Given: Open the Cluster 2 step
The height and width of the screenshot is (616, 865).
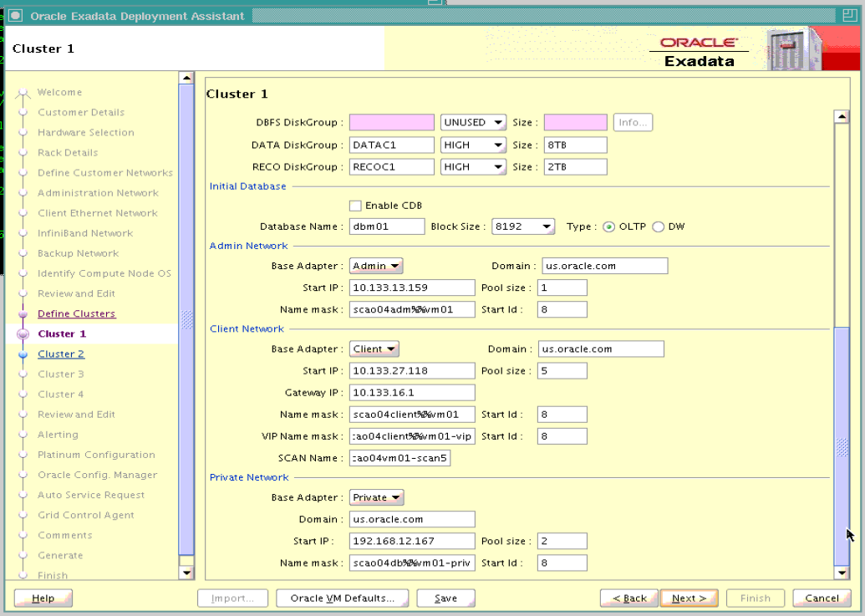Looking at the screenshot, I should [x=61, y=354].
